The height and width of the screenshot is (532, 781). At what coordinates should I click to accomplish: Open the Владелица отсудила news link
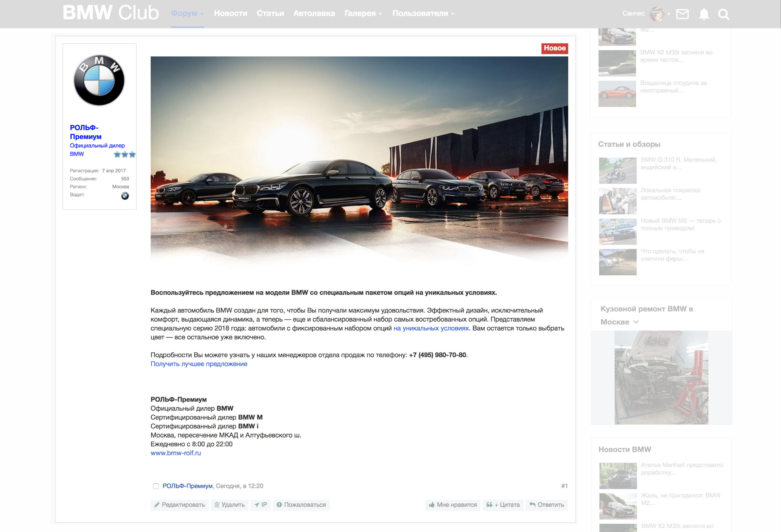pyautogui.click(x=674, y=86)
